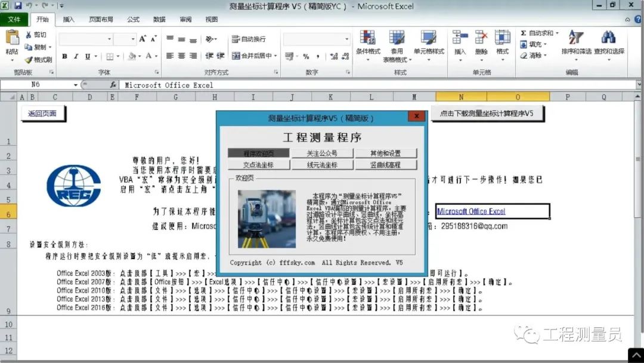Open the File (文件) tab
The height and width of the screenshot is (363, 644).
point(14,19)
